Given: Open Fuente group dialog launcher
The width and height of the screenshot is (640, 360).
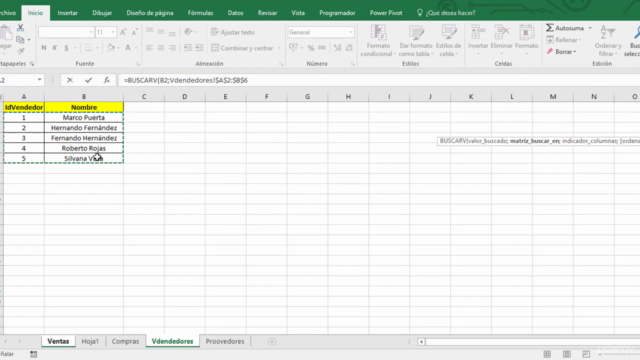Looking at the screenshot, I should pos(138,64).
